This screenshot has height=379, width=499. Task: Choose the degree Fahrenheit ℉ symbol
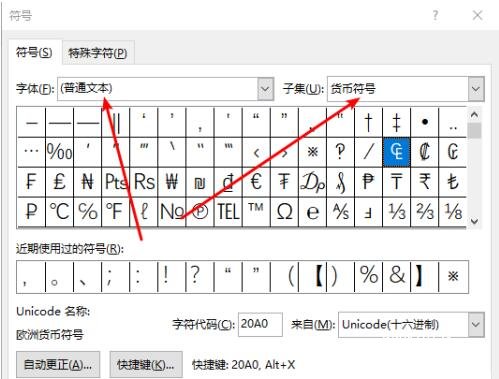point(116,212)
